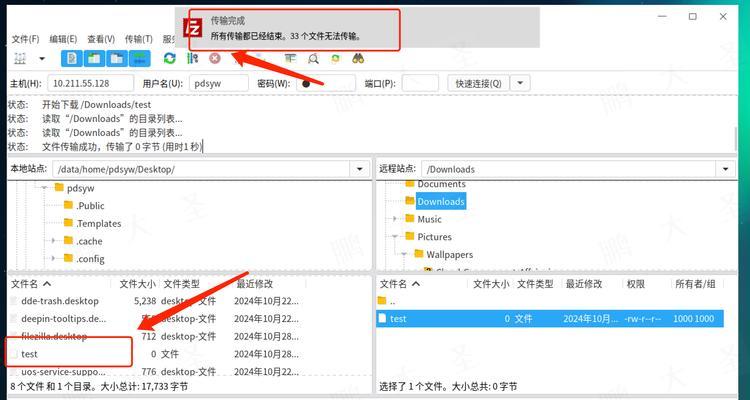Click the 文件传输成功 log line

122,146
